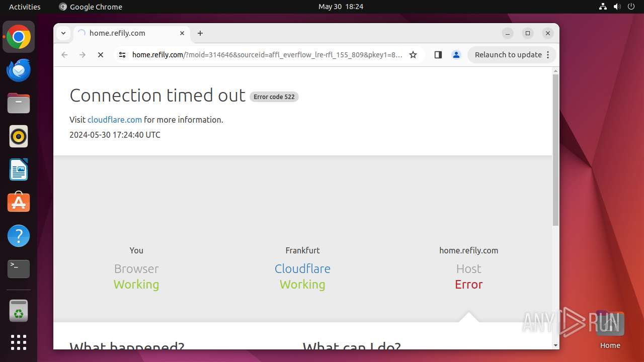The image size is (644, 362).
Task: Open the clock and calendar menu
Action: 341,7
